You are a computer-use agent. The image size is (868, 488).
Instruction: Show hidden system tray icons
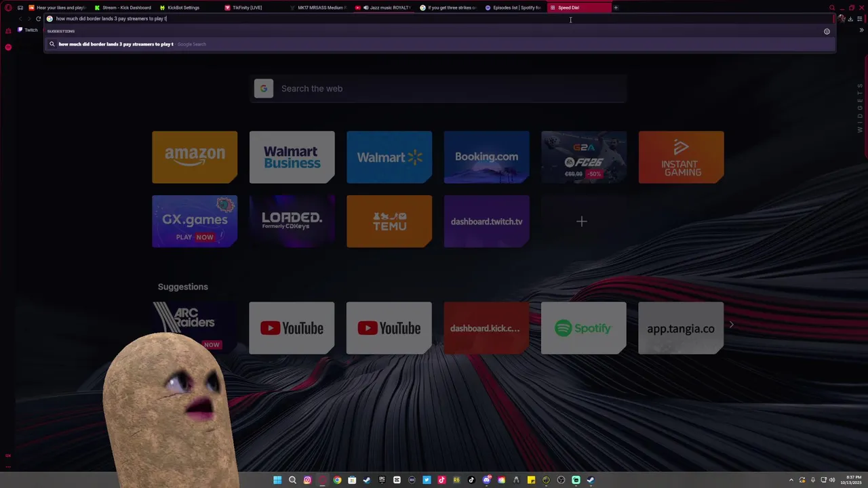(791, 480)
